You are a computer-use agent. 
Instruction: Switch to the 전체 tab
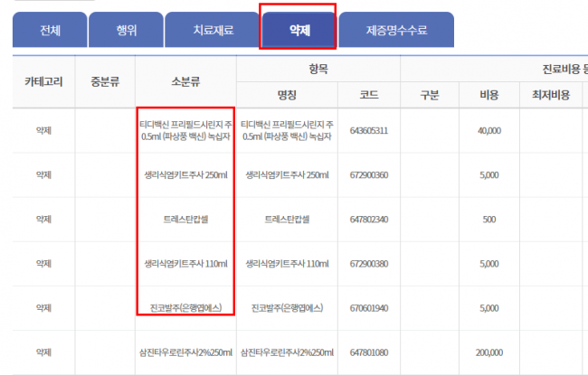tap(50, 30)
